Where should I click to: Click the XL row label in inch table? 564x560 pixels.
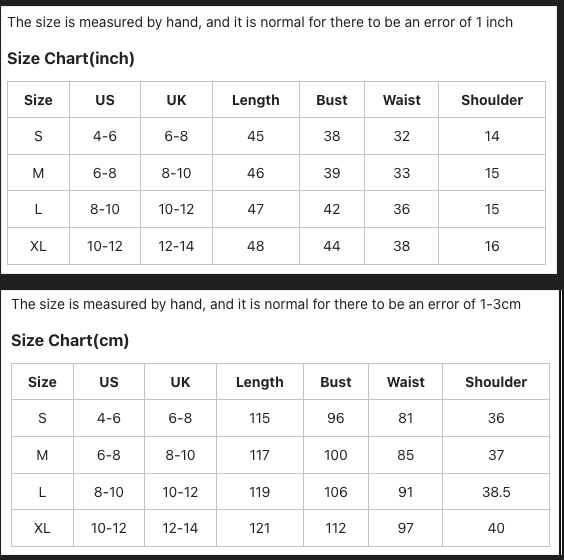(38, 246)
